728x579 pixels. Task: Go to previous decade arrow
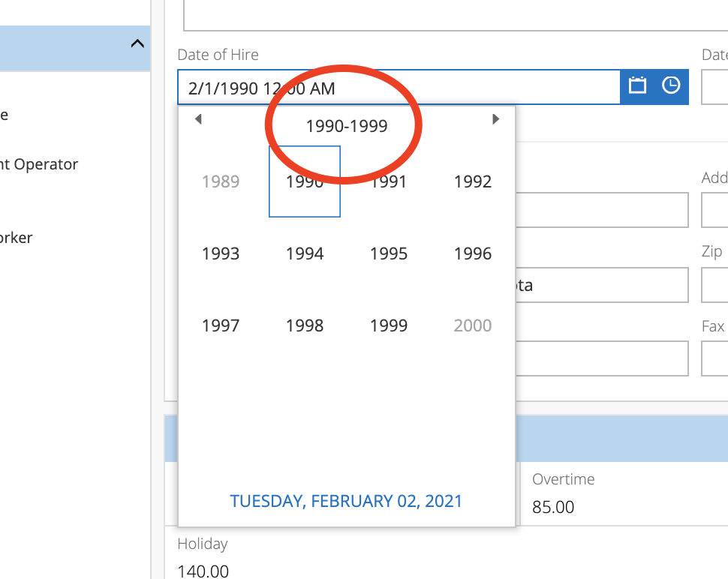[198, 119]
